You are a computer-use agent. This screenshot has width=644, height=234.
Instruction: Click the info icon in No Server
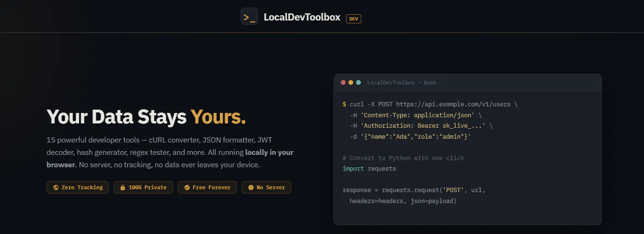251,187
